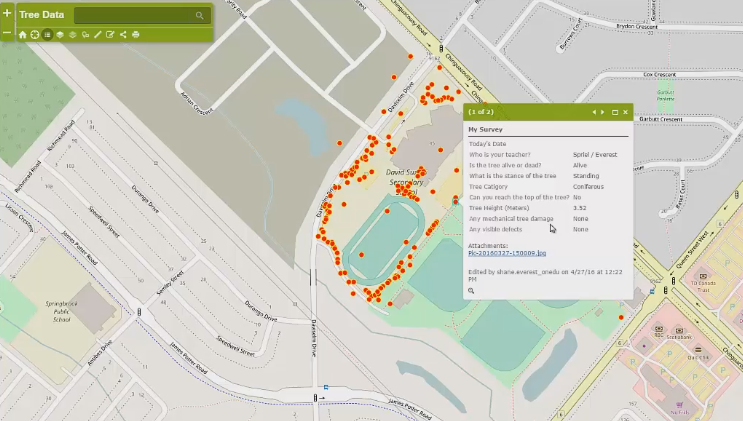Open the attached Pic jpg link
Image resolution: width=743 pixels, height=421 pixels.
(x=507, y=253)
